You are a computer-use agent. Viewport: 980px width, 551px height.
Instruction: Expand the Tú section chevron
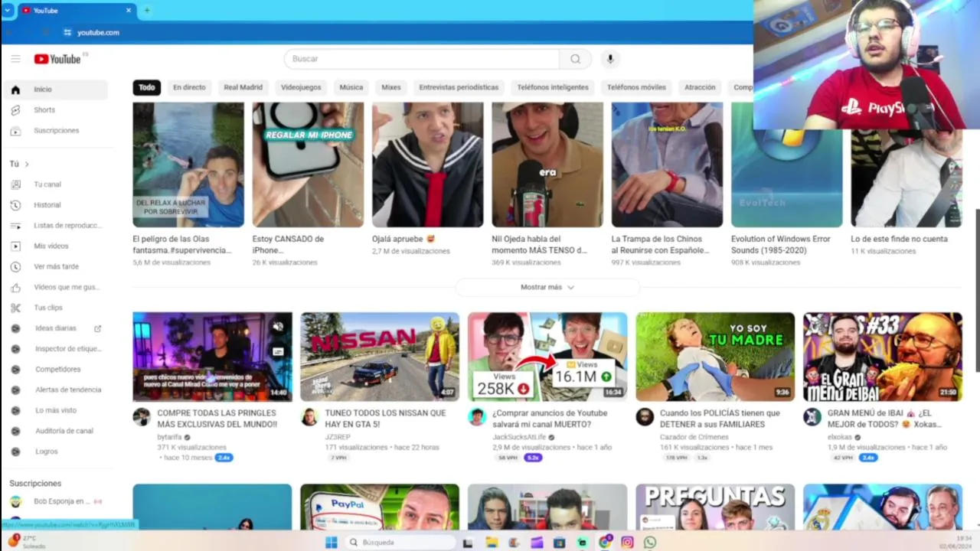pos(27,165)
